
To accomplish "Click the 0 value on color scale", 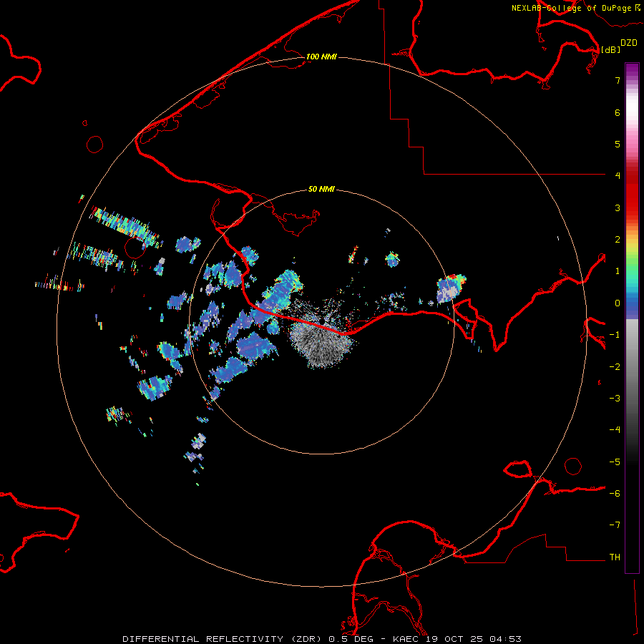I will [618, 303].
